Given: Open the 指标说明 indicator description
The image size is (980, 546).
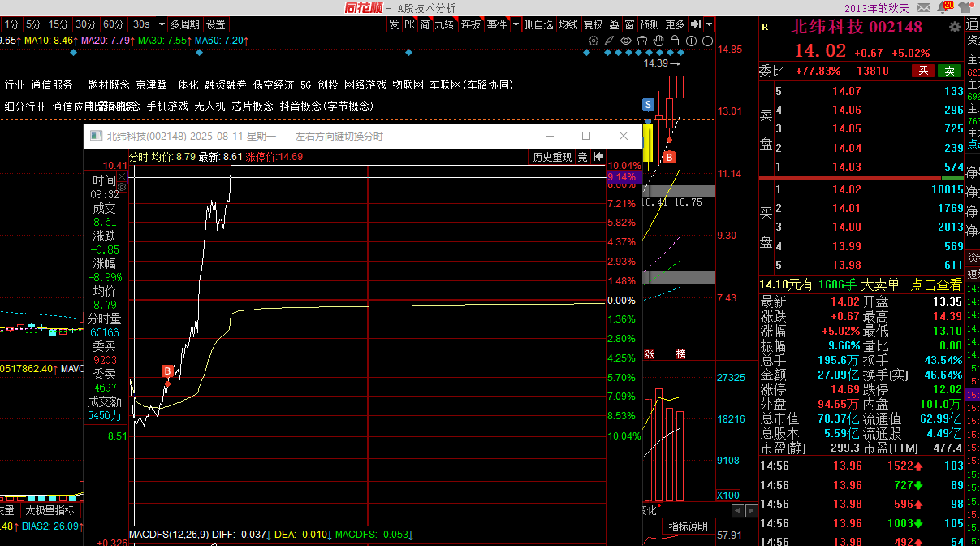Looking at the screenshot, I should (689, 526).
